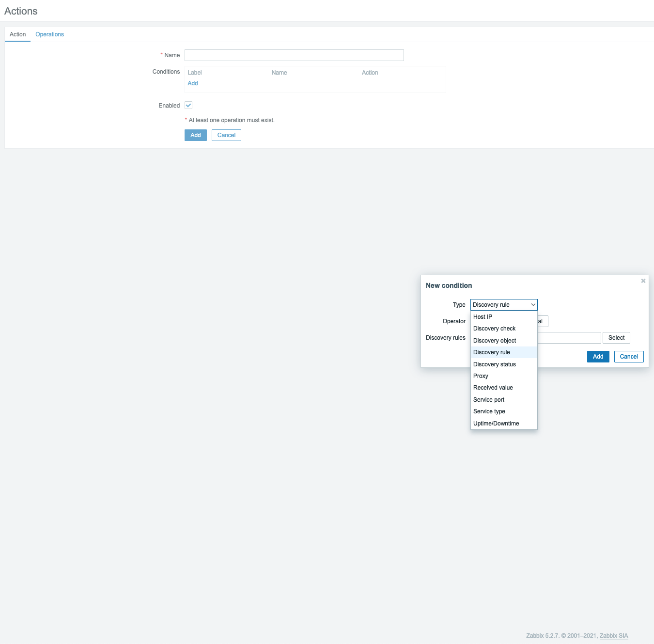The image size is (654, 644).
Task: Open the Action tab
Action: click(18, 34)
